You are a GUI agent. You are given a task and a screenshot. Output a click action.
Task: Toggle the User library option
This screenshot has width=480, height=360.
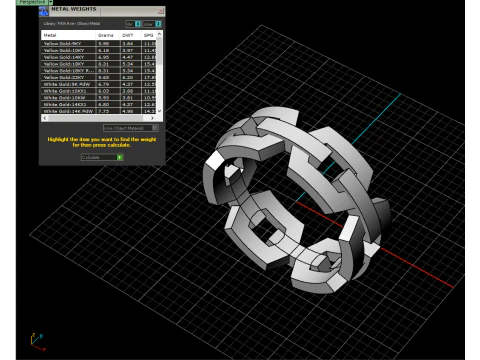(152, 24)
